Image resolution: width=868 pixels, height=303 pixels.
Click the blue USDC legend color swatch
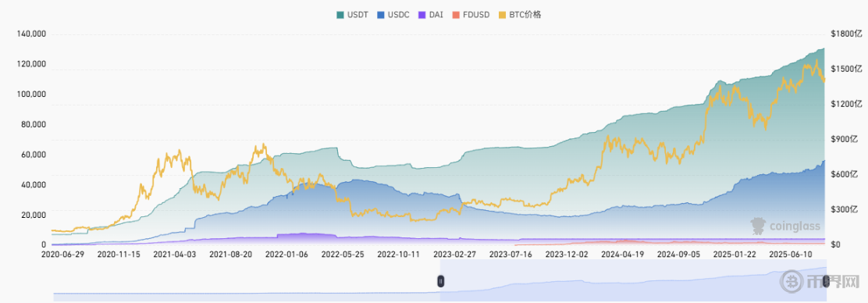[x=381, y=14]
